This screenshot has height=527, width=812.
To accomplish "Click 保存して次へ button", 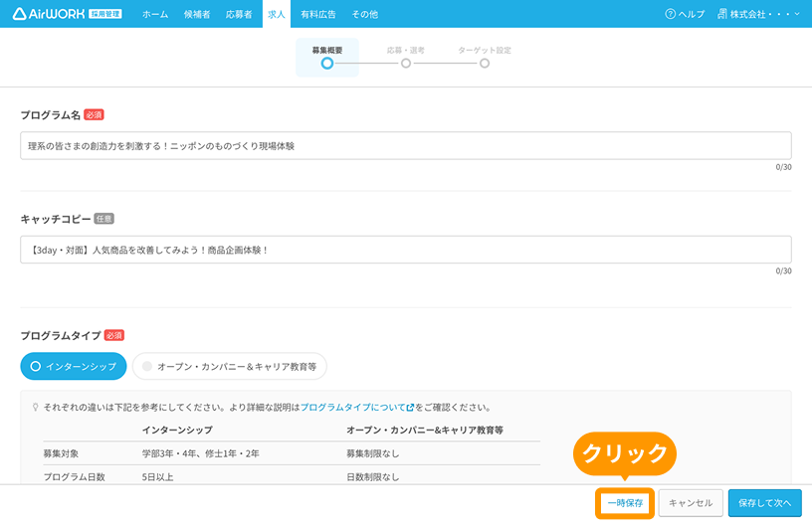I will click(x=765, y=503).
